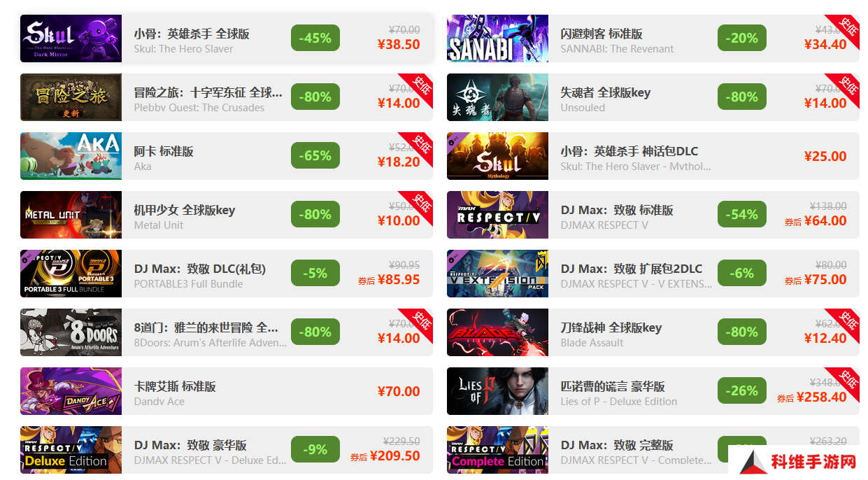The height and width of the screenshot is (480, 868).
Task: Open the Lies of P cover image
Action: [497, 391]
